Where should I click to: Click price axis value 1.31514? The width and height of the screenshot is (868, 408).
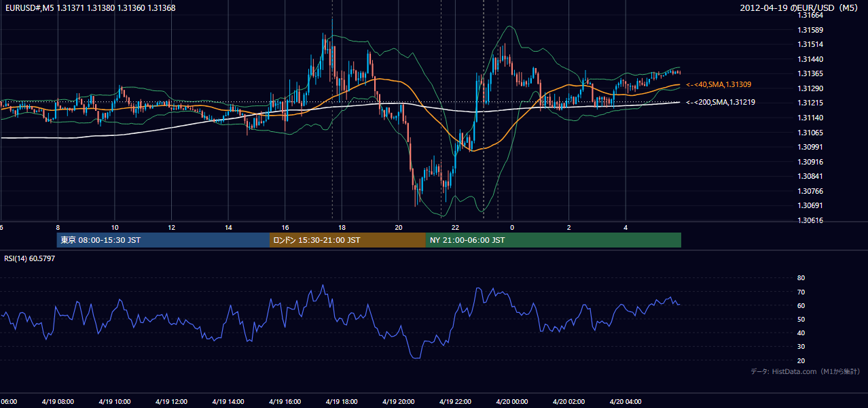click(810, 44)
